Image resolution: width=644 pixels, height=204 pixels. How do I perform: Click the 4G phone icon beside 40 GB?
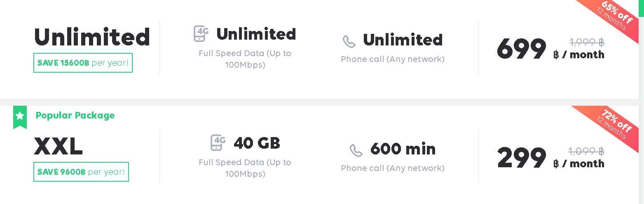218,142
